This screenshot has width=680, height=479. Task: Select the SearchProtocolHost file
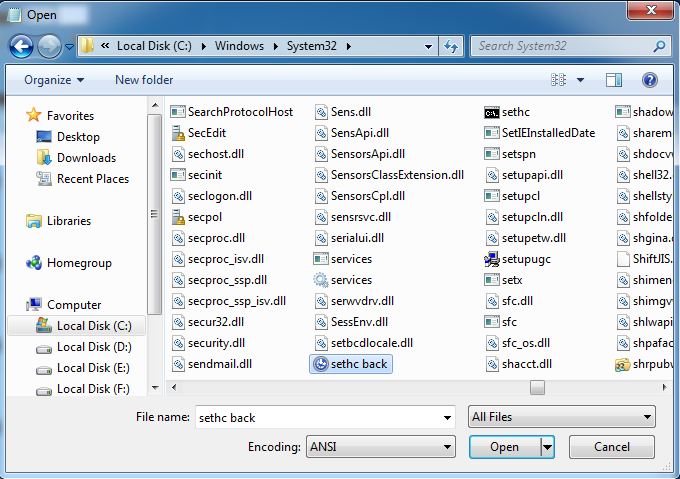point(232,112)
